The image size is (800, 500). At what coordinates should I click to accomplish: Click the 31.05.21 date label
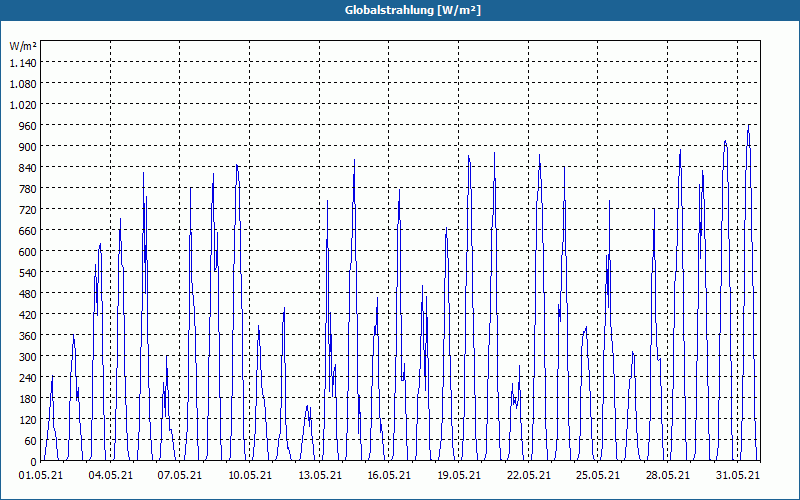(x=737, y=475)
